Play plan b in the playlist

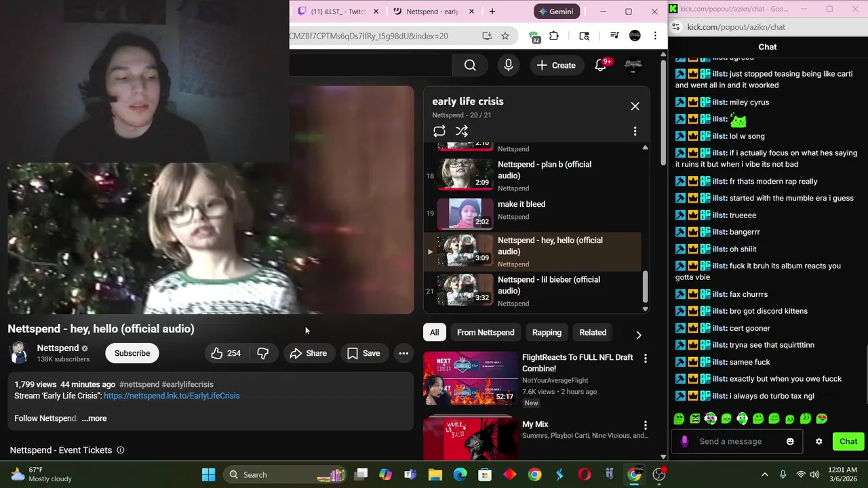tap(532, 176)
